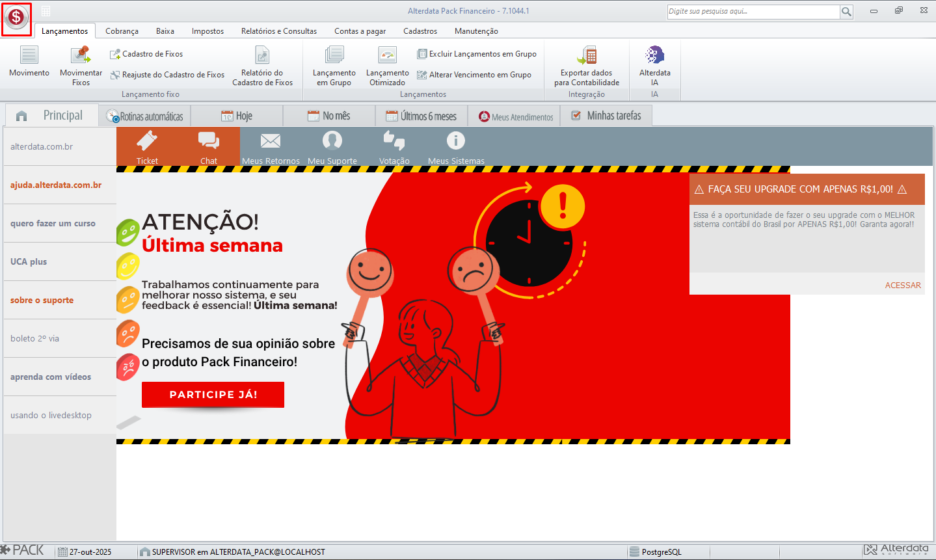This screenshot has height=560, width=936.
Task: Open aprenda com vídeos link
Action: tap(60, 377)
